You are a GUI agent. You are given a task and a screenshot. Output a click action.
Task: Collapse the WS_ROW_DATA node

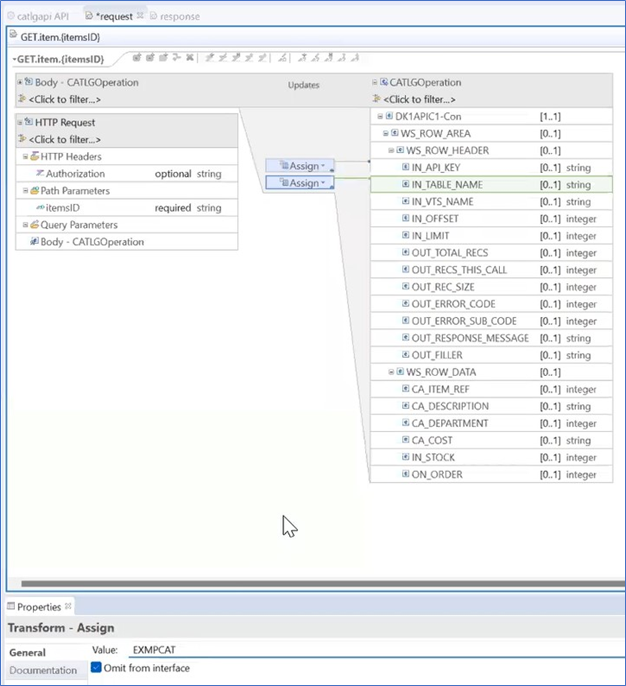tap(391, 372)
